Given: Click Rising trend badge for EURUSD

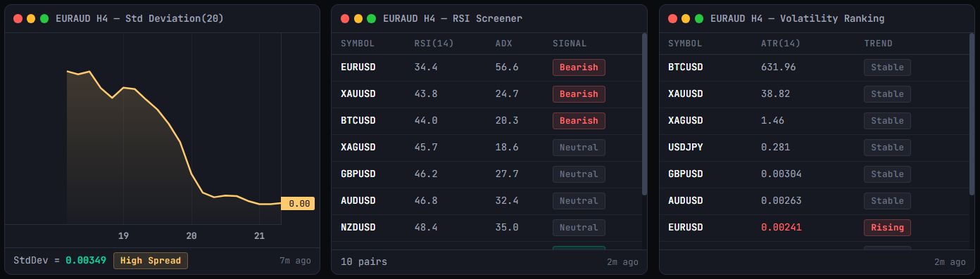Looking at the screenshot, I should pyautogui.click(x=888, y=228).
